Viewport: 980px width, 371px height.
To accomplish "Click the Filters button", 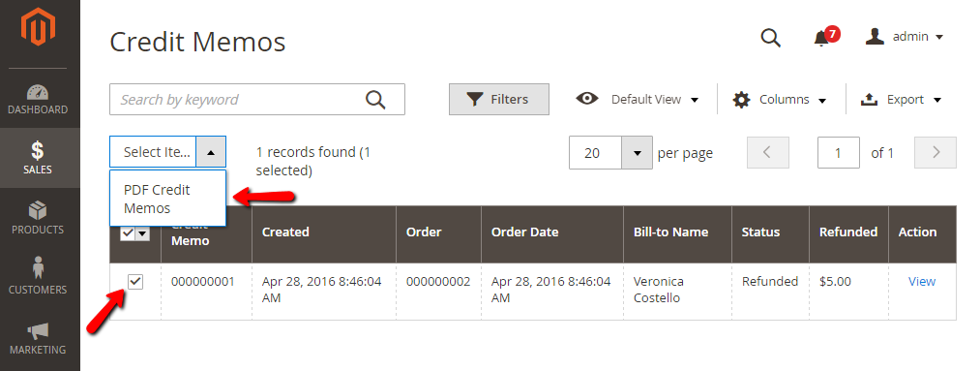I will pos(499,100).
